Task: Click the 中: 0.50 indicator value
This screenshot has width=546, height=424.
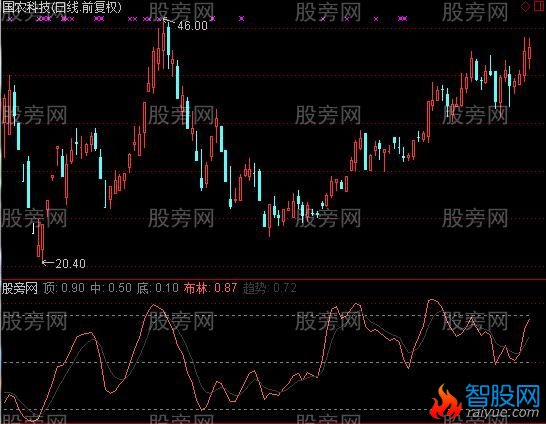Action: (111, 288)
